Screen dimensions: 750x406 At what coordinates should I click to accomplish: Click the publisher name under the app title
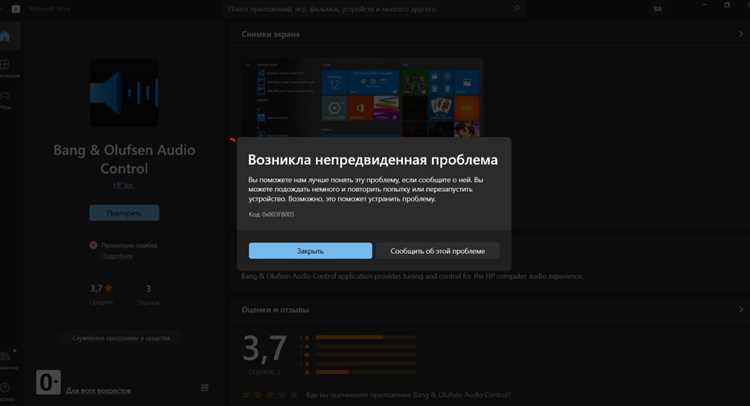tap(123, 186)
